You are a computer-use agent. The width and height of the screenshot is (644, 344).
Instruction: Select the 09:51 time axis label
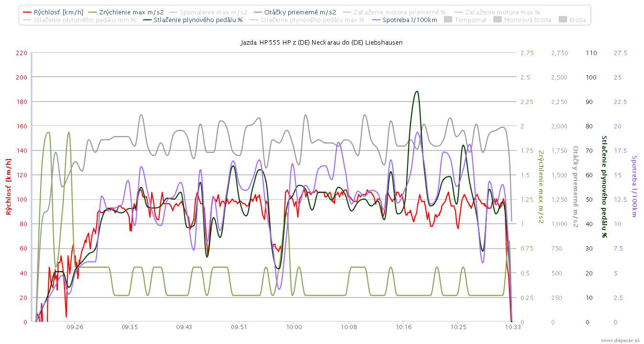pos(239,327)
